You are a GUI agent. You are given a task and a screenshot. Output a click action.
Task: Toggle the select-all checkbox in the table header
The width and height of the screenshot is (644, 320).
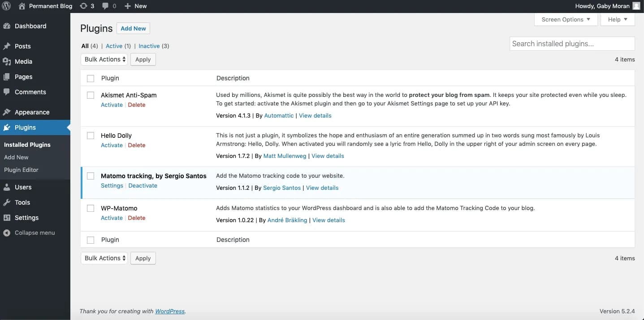[x=91, y=79]
